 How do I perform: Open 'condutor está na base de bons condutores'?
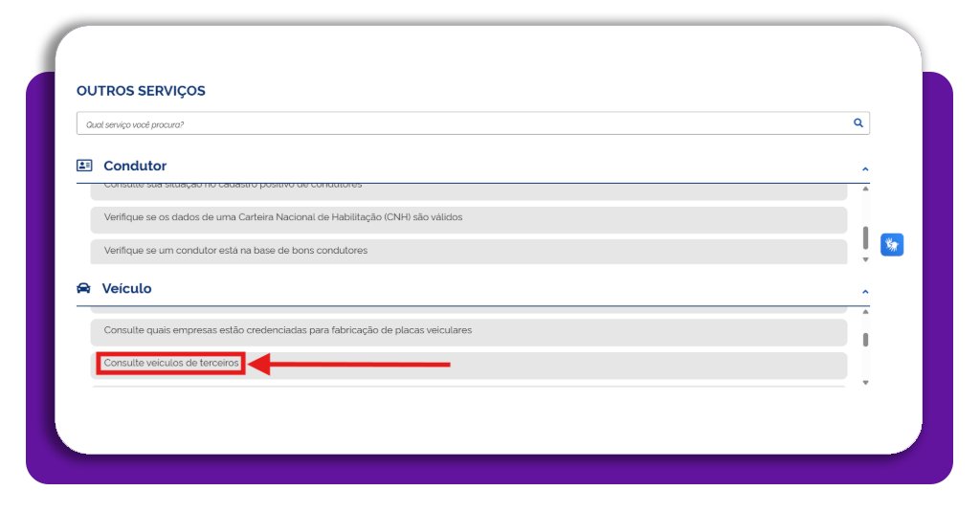coord(235,251)
